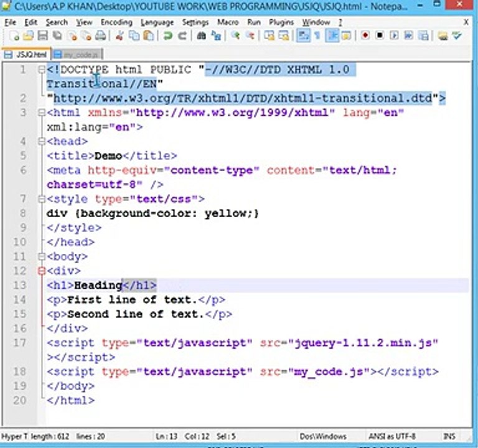
Task: Click the Close document toolbar icon
Action: point(72,36)
